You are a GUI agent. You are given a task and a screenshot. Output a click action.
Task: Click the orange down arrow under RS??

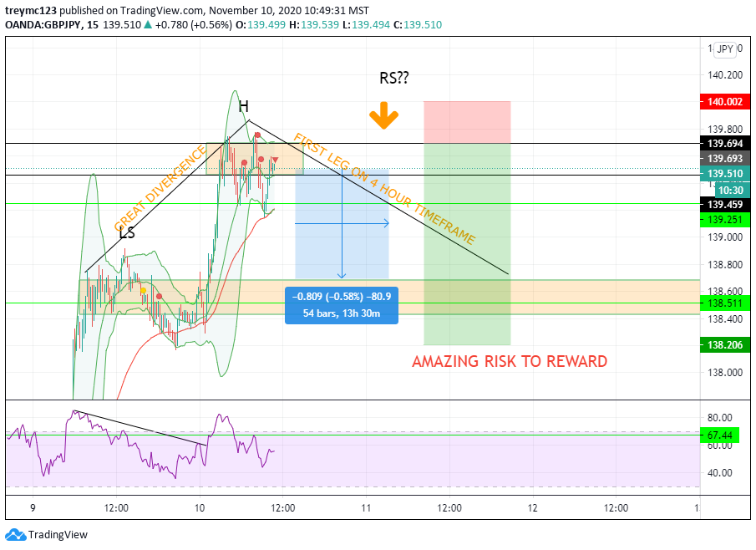tap(383, 115)
